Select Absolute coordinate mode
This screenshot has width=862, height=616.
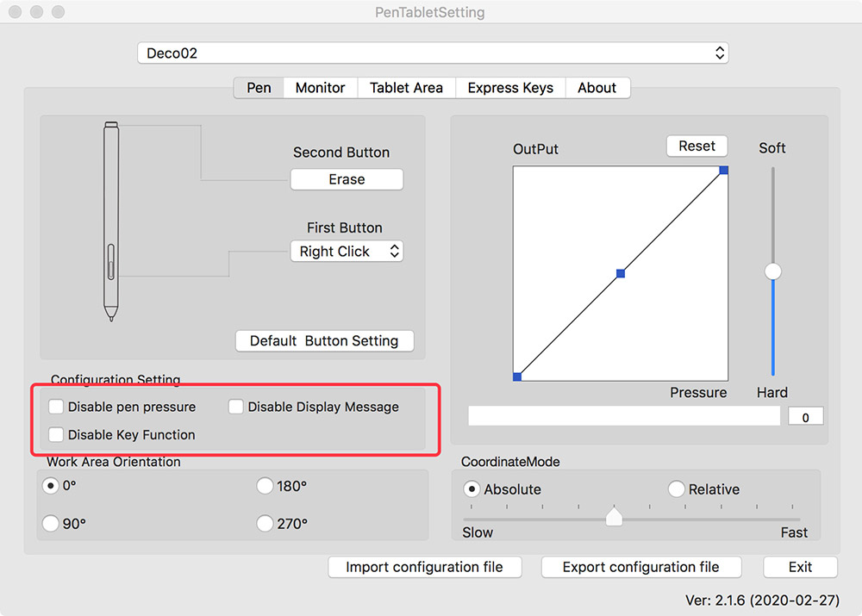pyautogui.click(x=472, y=489)
